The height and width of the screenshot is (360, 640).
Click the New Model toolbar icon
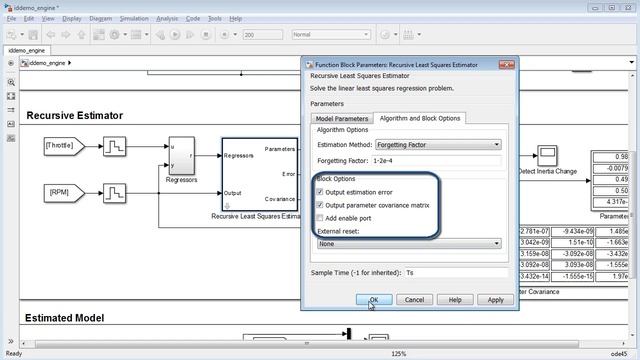11,35
